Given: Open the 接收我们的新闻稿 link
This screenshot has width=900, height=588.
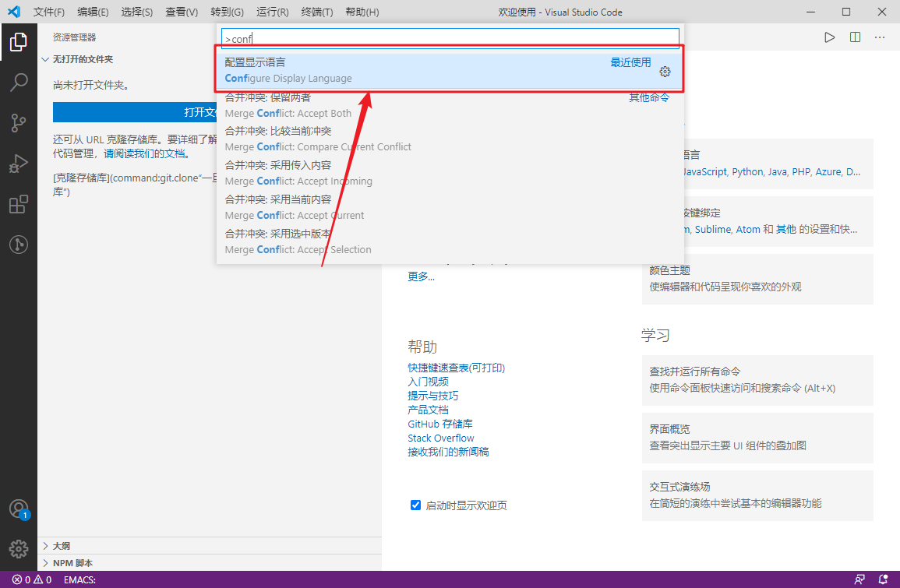Looking at the screenshot, I should click(448, 452).
